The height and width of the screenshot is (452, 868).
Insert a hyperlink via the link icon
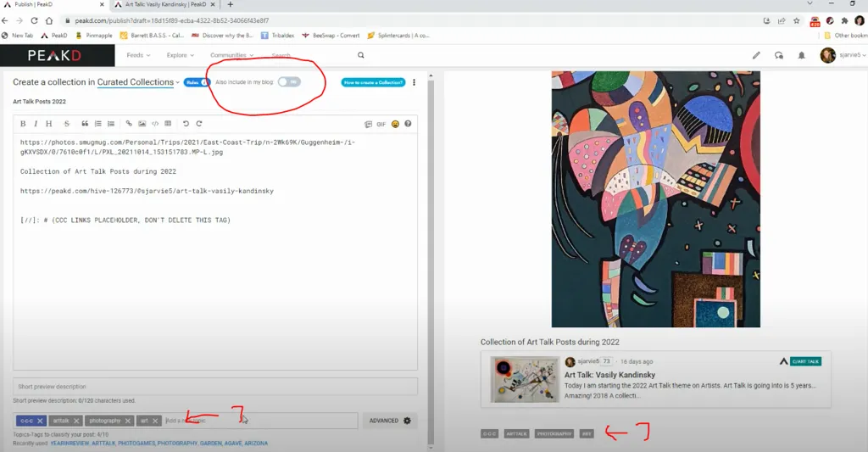click(x=129, y=124)
